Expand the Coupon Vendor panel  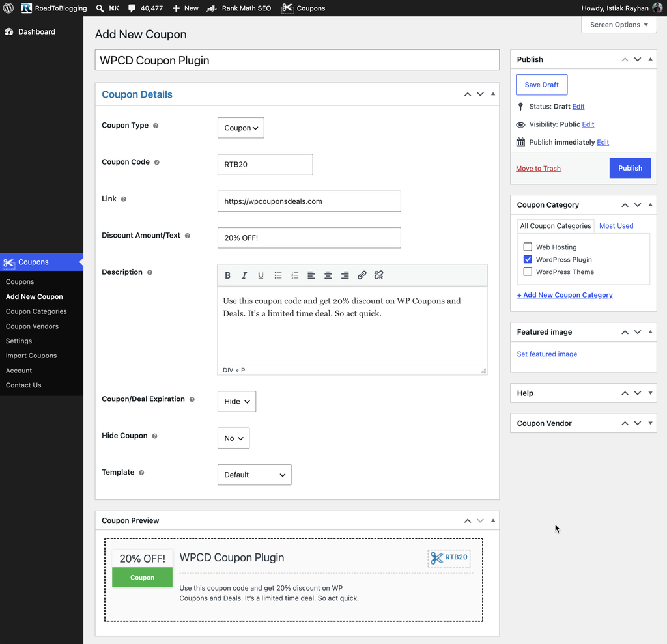tap(651, 423)
